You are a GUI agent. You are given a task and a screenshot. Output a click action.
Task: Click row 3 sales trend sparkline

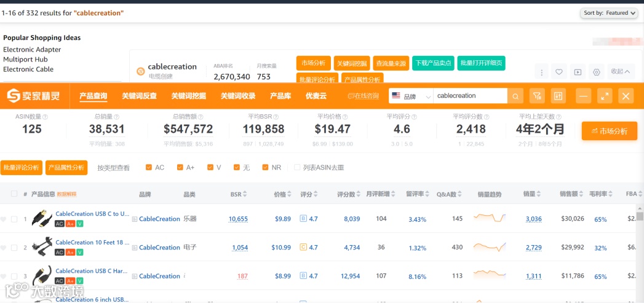[x=490, y=273]
